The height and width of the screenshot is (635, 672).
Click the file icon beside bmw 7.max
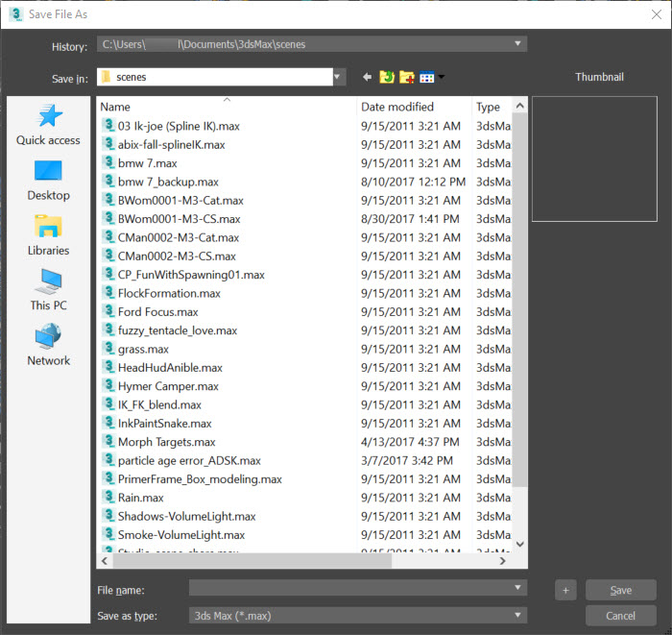[108, 162]
